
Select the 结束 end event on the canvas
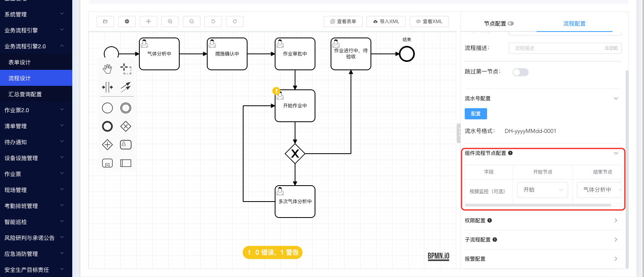(x=407, y=54)
